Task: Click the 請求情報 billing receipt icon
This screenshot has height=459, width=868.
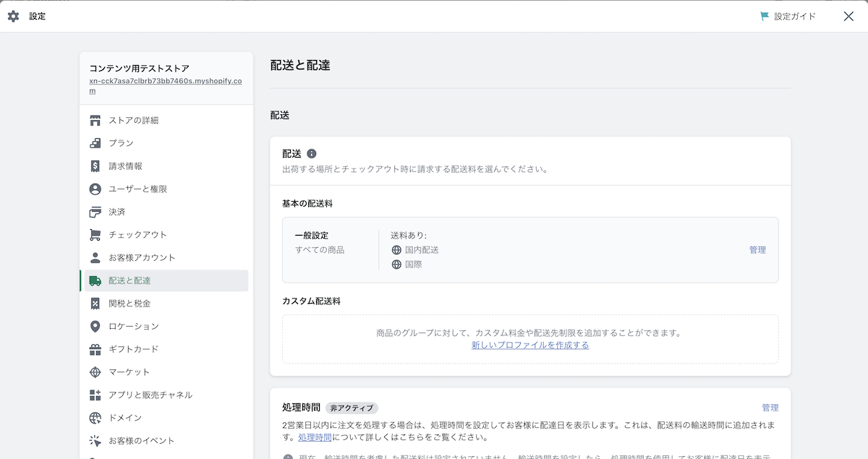Action: (x=95, y=166)
